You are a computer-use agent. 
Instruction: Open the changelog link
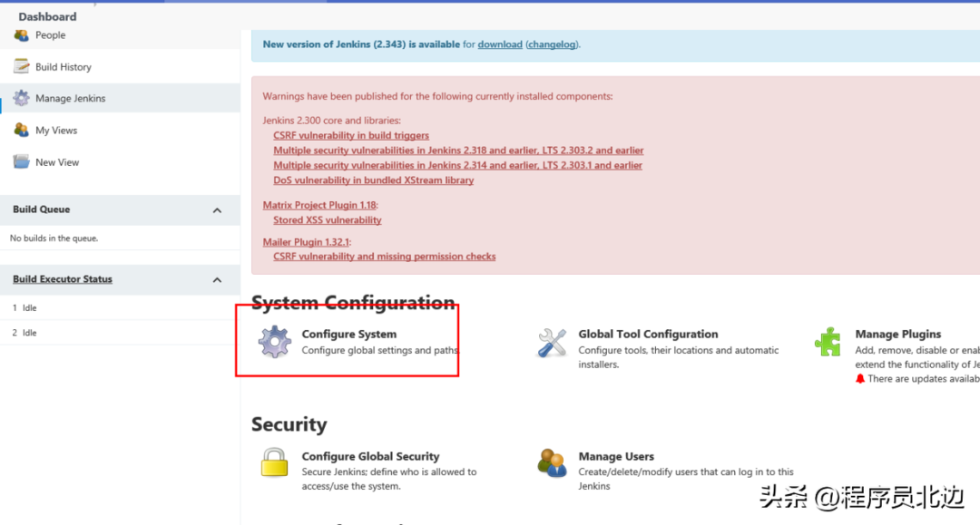552,44
